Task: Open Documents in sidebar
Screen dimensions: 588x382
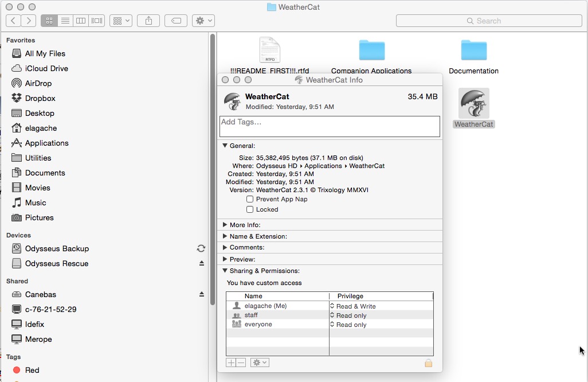Action: click(45, 173)
